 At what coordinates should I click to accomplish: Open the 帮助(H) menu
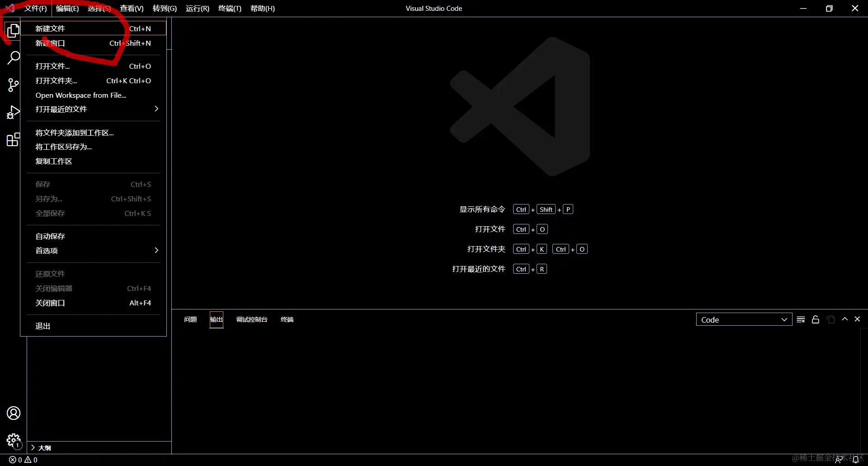pyautogui.click(x=263, y=8)
